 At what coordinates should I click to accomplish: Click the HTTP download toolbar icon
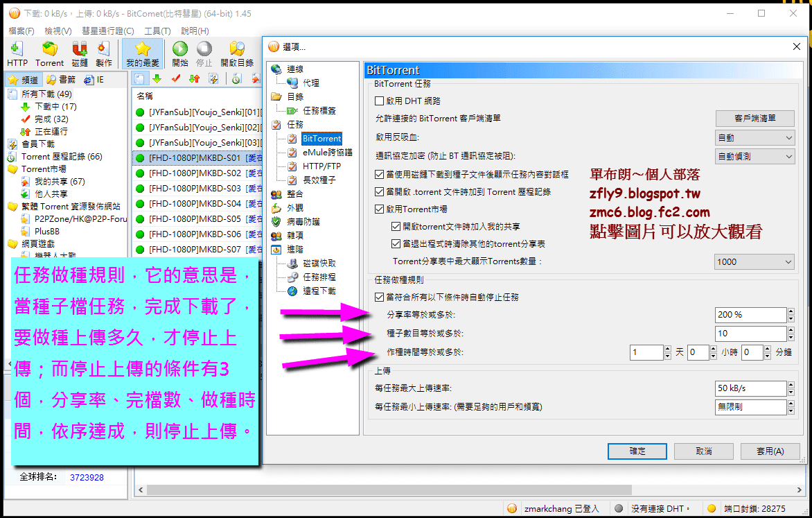17,54
